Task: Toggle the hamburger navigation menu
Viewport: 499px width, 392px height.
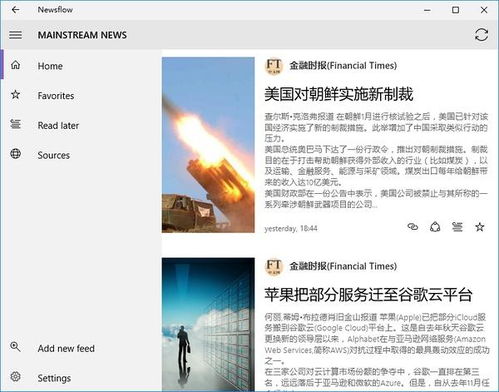Action: pyautogui.click(x=16, y=35)
